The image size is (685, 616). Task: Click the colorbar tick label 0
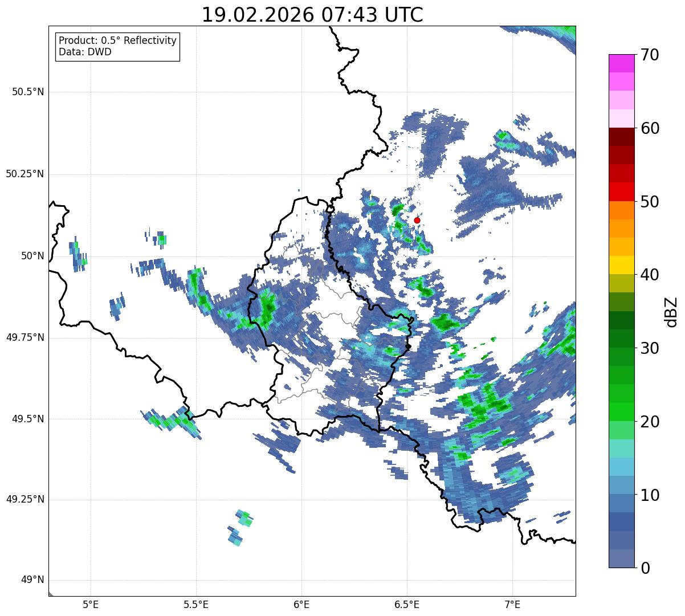point(645,568)
